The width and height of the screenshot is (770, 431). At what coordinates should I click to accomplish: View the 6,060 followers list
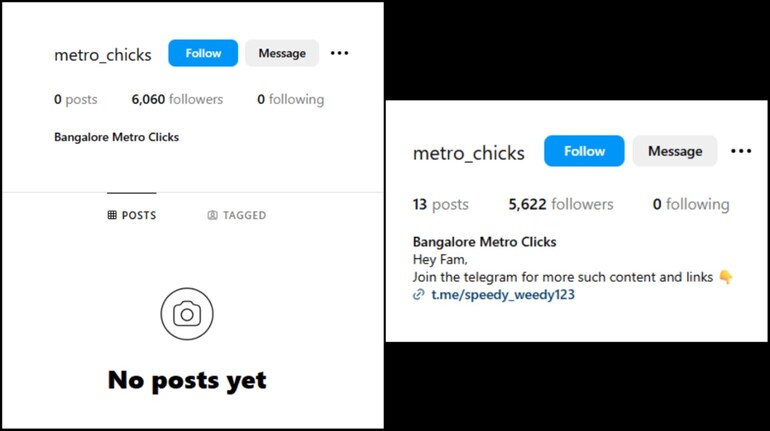(x=177, y=99)
